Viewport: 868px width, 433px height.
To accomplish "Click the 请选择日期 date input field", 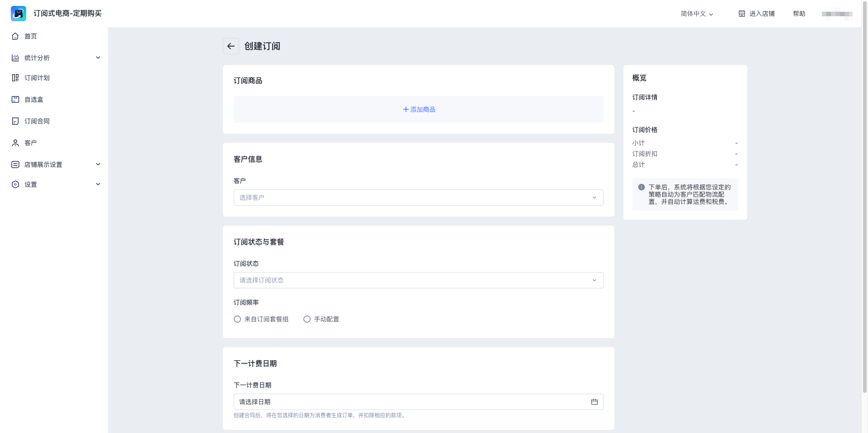I will click(407, 401).
